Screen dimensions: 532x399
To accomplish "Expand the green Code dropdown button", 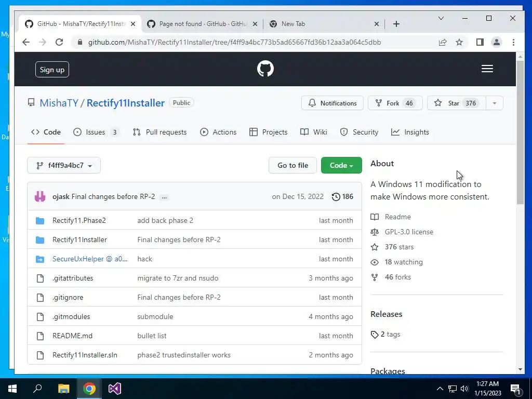I will click(x=341, y=165).
